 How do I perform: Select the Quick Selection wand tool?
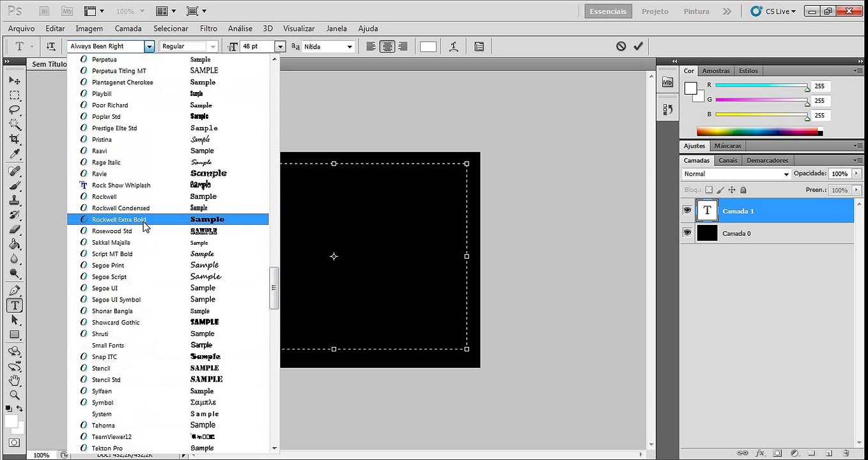click(x=14, y=125)
